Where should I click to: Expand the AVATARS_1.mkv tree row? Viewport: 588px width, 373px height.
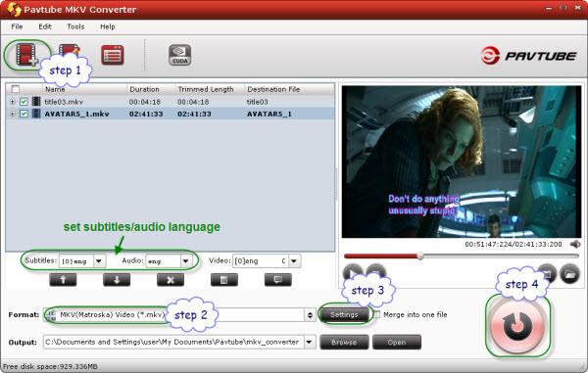(x=12, y=114)
